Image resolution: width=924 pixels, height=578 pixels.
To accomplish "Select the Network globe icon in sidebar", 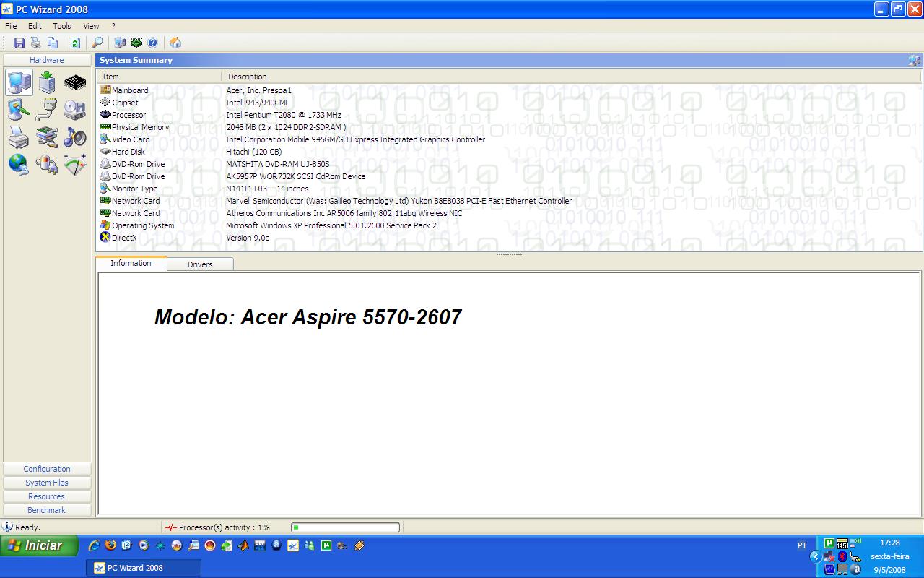I will (x=19, y=165).
